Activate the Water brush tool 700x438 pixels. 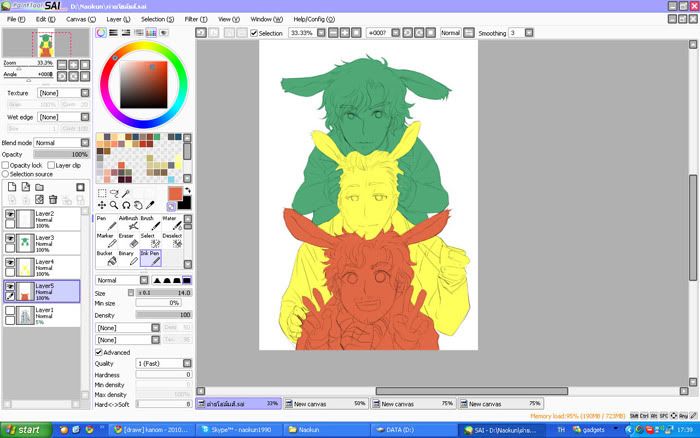(170, 223)
